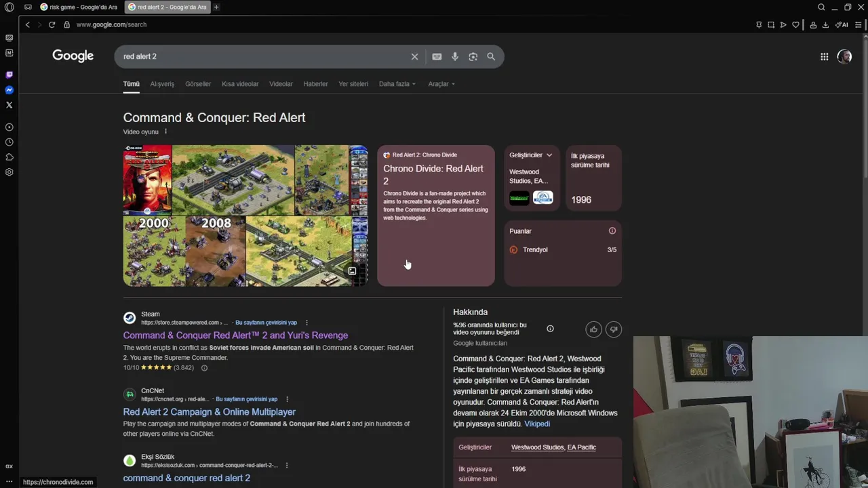Viewport: 868px width, 488px height.
Task: Open Extensions cube in sidebar
Action: tap(9, 157)
